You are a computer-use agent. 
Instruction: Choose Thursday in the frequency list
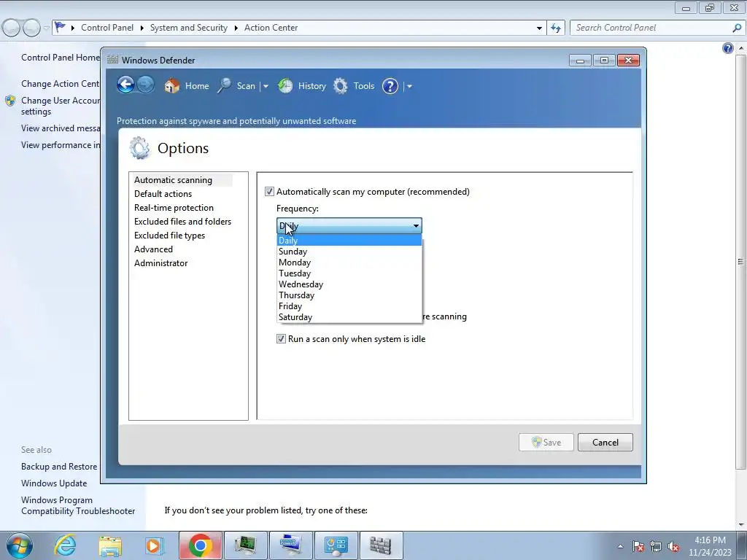click(349, 295)
